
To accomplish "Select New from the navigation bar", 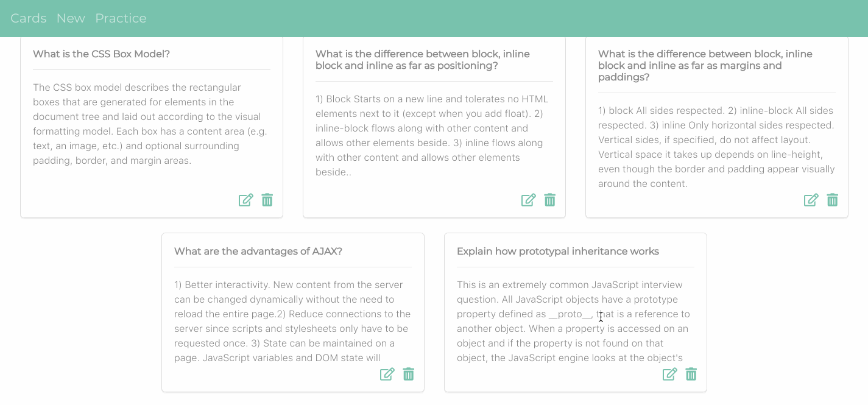I will [x=71, y=18].
